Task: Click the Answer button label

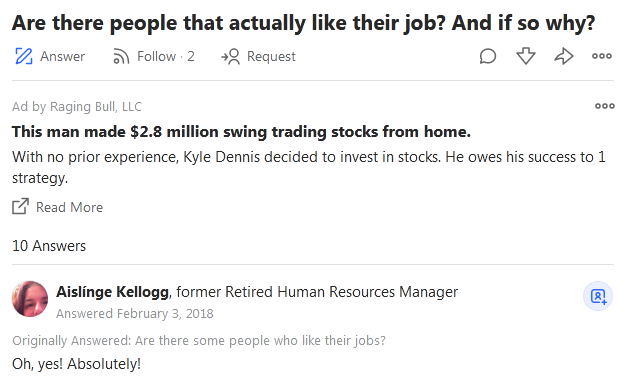Action: click(x=62, y=56)
